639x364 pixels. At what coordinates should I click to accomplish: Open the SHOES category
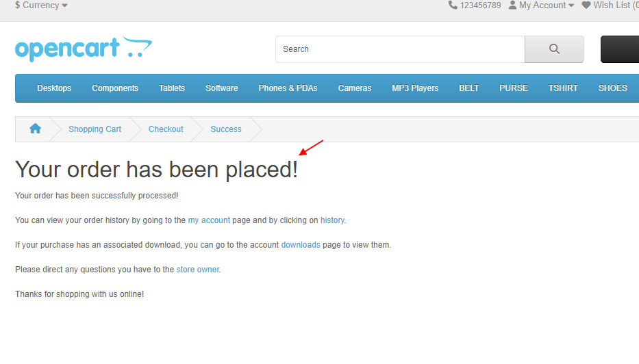tap(612, 88)
